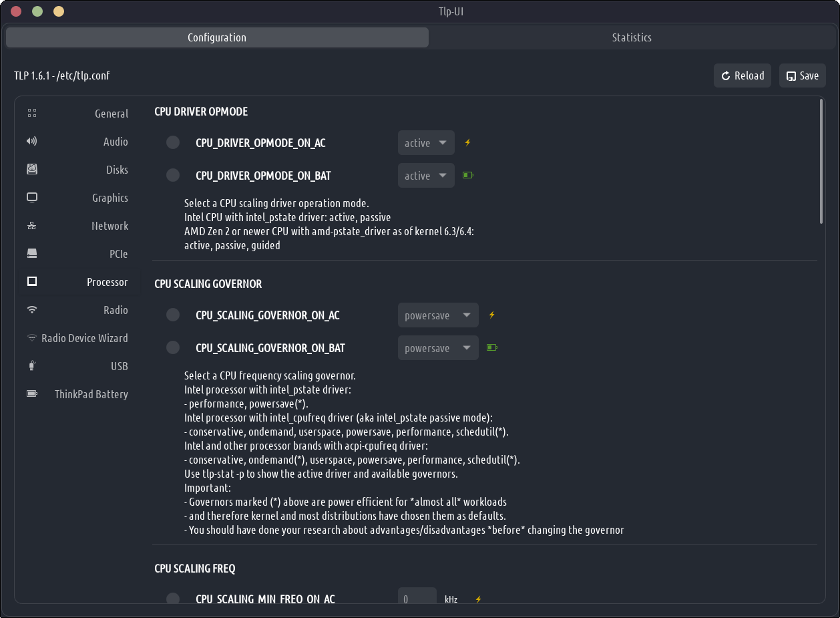Select the Disks drive icon
Viewport: 840px width, 618px height.
point(32,170)
